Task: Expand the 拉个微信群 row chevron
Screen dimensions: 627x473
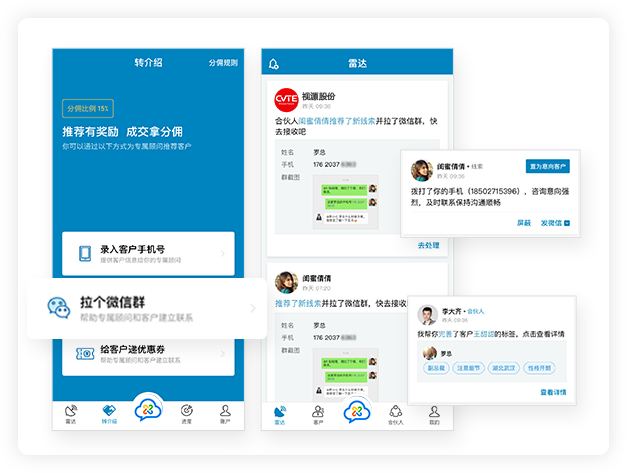Action: (x=252, y=308)
